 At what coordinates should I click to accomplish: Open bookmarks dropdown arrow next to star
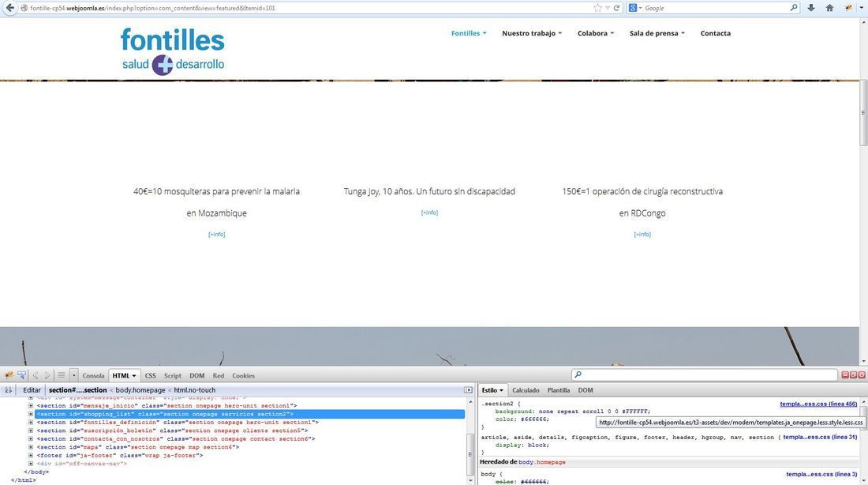(x=608, y=8)
